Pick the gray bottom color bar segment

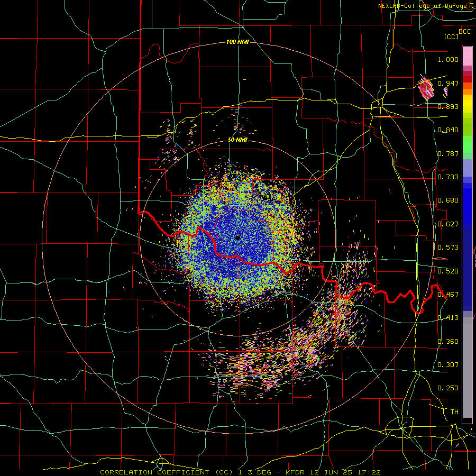[x=467, y=368]
